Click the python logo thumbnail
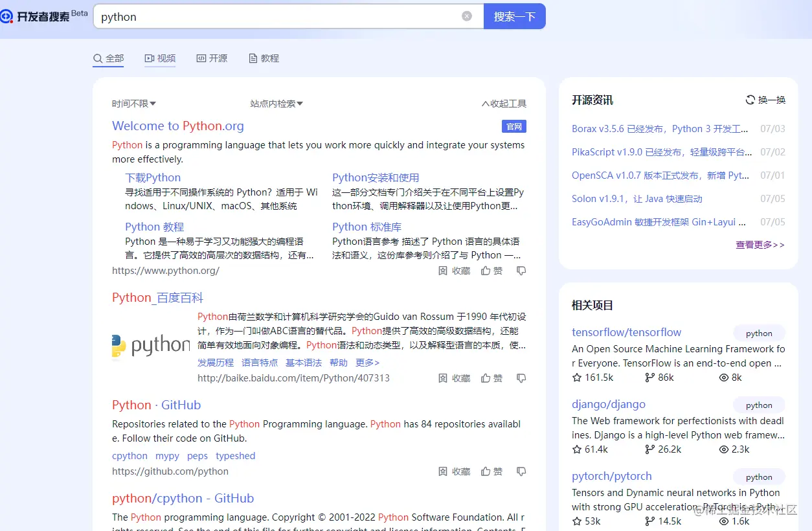 [151, 346]
